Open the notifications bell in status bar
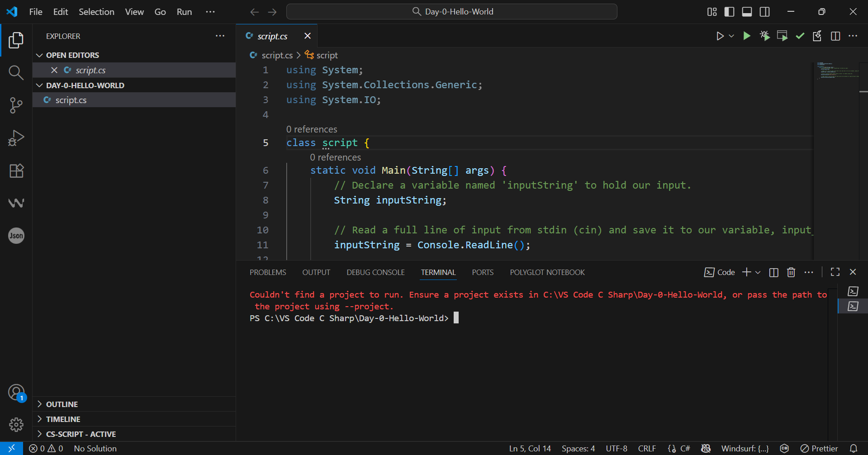Image resolution: width=868 pixels, height=455 pixels. [x=853, y=449]
